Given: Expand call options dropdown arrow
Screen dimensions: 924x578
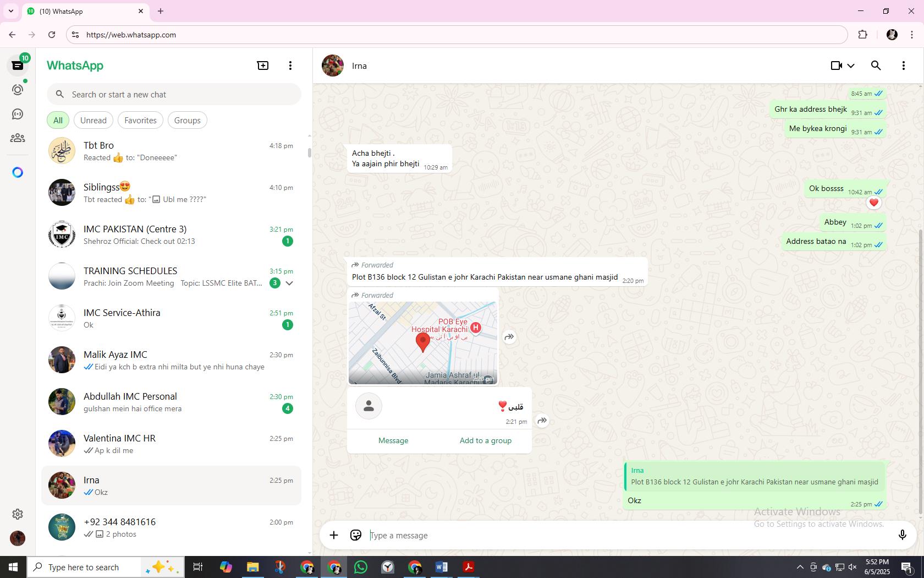Looking at the screenshot, I should point(851,66).
